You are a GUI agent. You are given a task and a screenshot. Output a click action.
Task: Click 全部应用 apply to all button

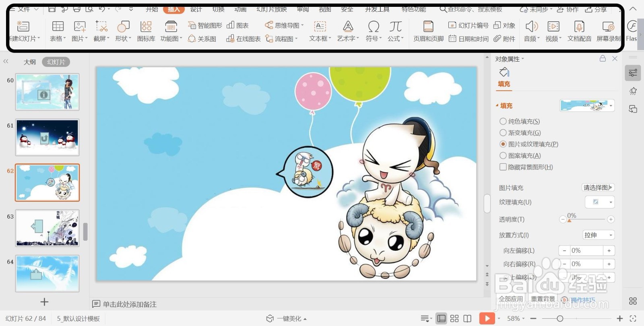511,299
